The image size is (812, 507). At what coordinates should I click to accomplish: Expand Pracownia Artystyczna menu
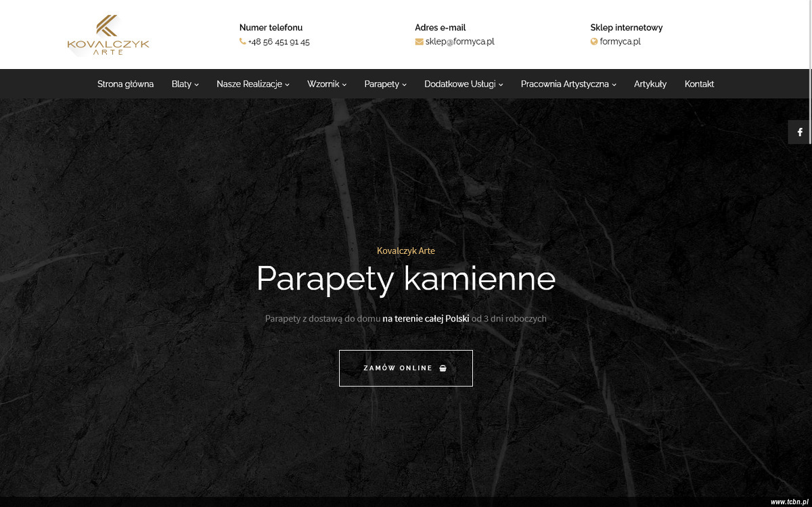tap(568, 84)
